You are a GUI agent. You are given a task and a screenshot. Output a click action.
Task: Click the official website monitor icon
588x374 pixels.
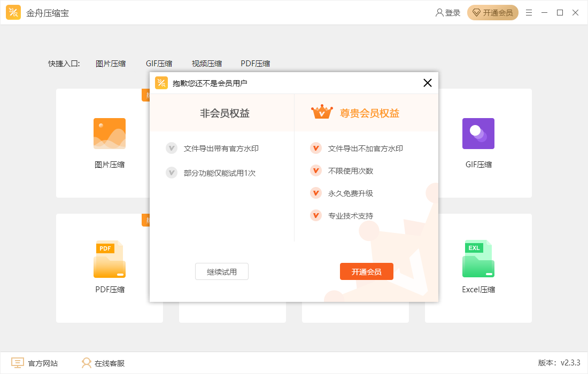[18, 363]
